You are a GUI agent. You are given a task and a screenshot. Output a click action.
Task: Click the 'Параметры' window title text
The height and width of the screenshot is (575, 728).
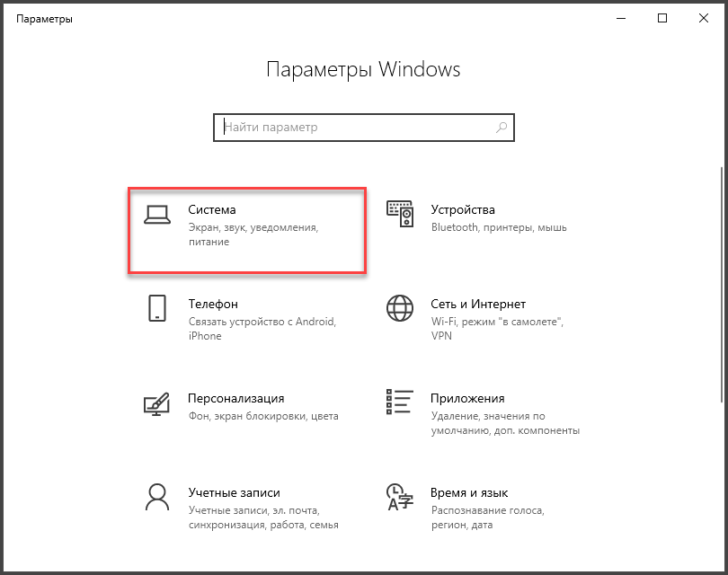(44, 19)
